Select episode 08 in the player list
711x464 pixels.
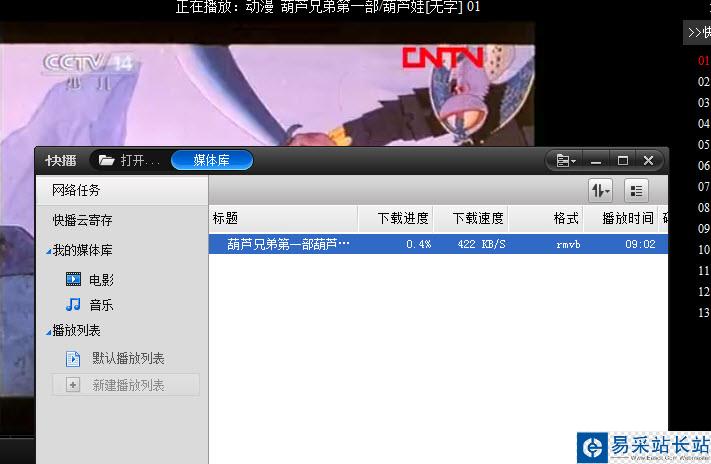click(x=704, y=207)
